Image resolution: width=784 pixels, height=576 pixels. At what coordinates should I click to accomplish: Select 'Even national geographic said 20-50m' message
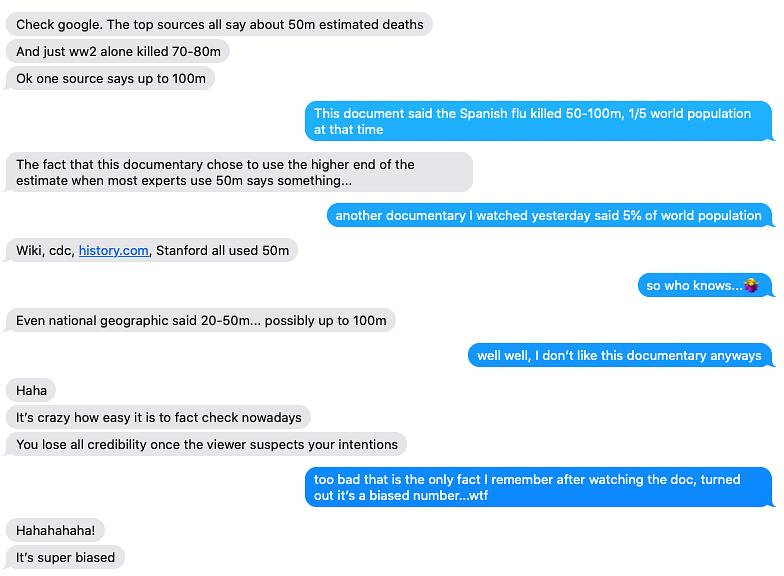tap(200, 320)
